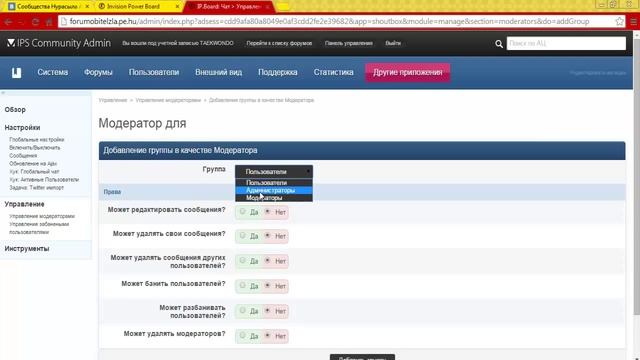Click the Управление модераторами breadcrumb link
Screen dimensions: 640x360
(168, 100)
